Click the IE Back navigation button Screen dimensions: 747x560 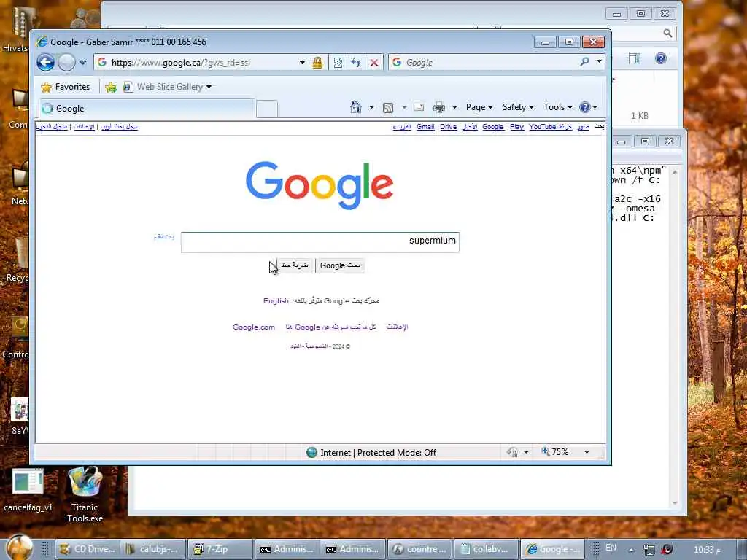(46, 63)
